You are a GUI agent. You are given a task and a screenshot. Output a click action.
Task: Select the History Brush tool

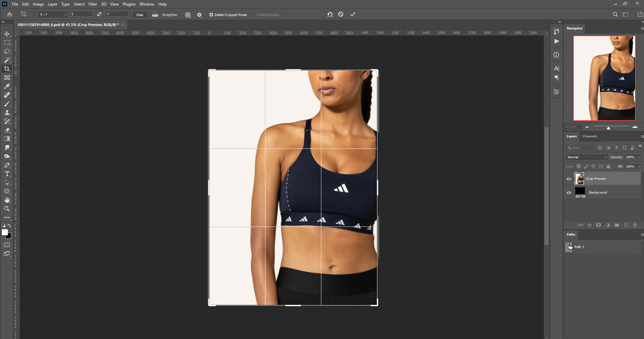(7, 122)
